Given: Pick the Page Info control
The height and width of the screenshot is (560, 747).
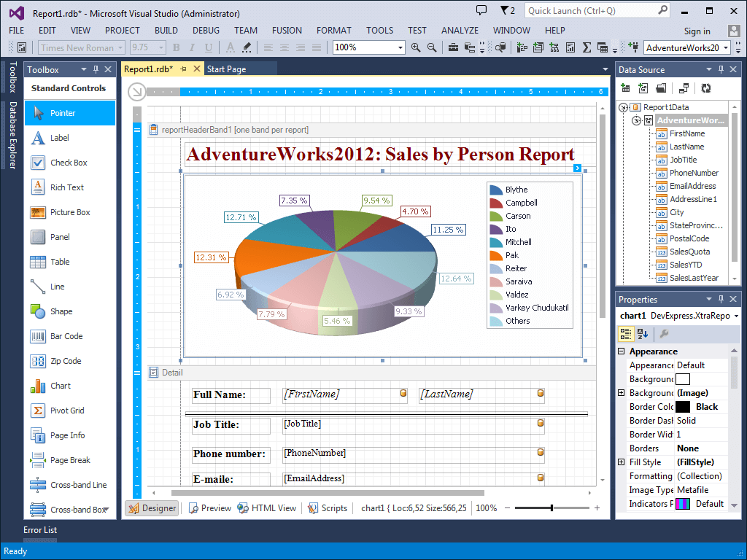Looking at the screenshot, I should click(70, 435).
